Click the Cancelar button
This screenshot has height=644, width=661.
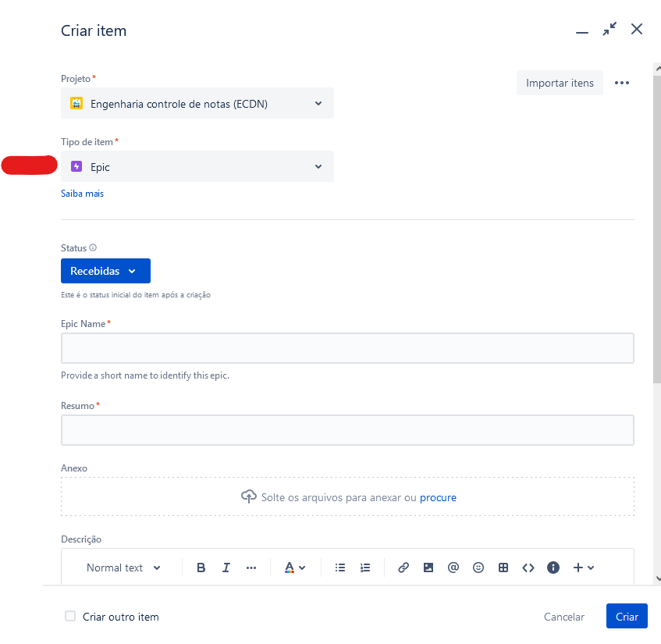tap(563, 617)
